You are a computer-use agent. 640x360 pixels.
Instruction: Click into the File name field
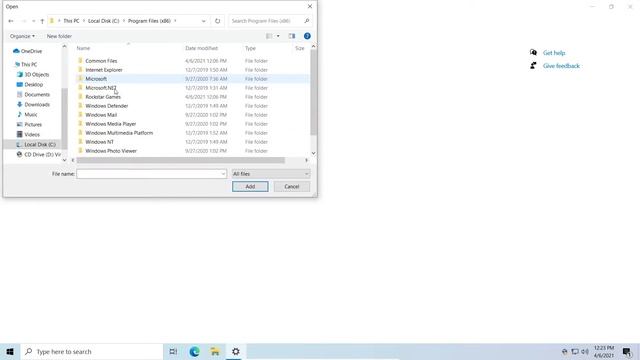coord(149,174)
